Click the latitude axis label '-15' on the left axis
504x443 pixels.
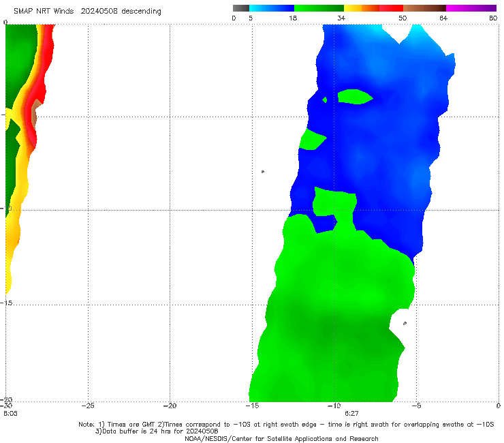pyautogui.click(x=6, y=303)
